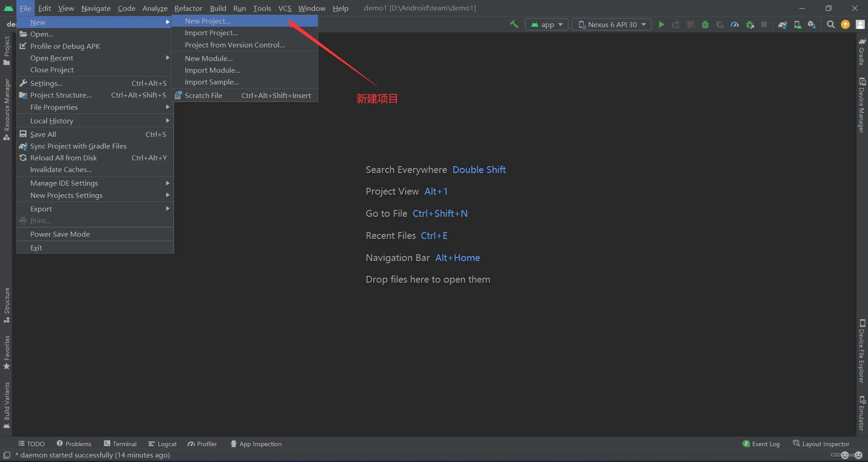Open the Problems tool window
Screen dimensions: 868x462
coord(74,444)
